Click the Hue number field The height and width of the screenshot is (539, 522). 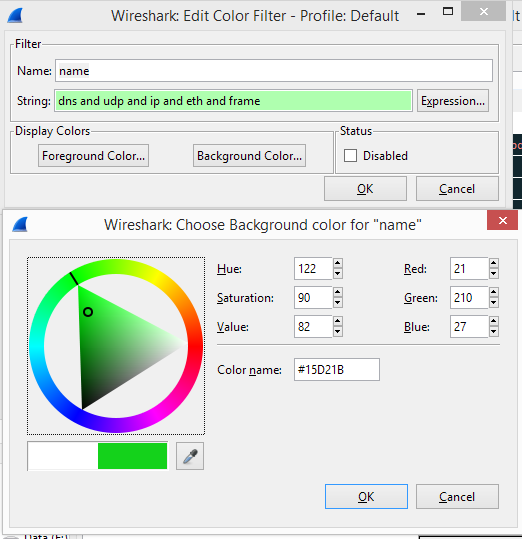pos(313,268)
